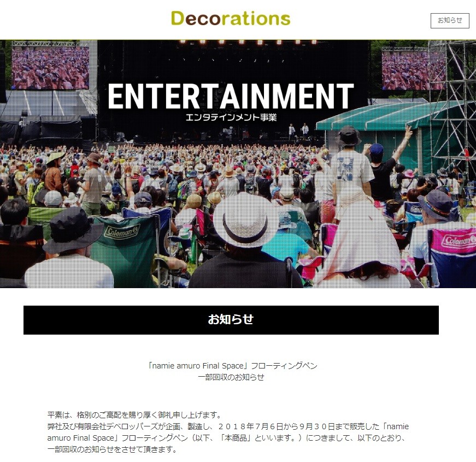The width and height of the screenshot is (476, 462).
Task: Open the お知らせ button in header
Action: [449, 20]
